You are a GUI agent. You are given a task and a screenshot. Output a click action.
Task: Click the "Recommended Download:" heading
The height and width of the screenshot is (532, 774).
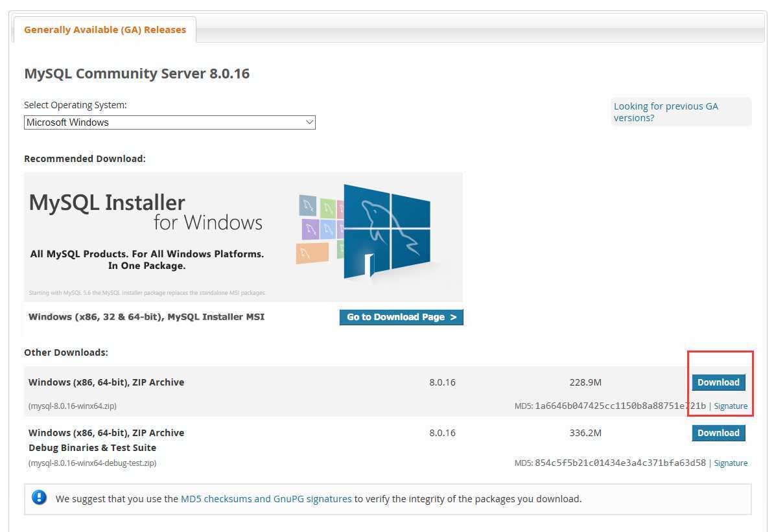[x=85, y=159]
